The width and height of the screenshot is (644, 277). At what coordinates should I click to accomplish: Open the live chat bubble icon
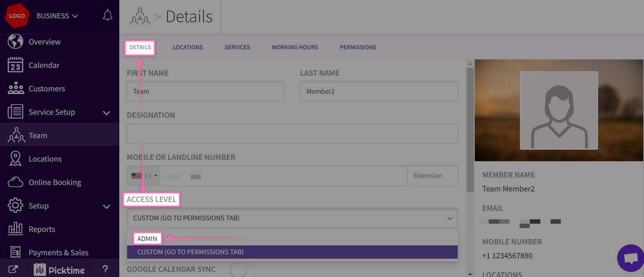pyautogui.click(x=630, y=258)
